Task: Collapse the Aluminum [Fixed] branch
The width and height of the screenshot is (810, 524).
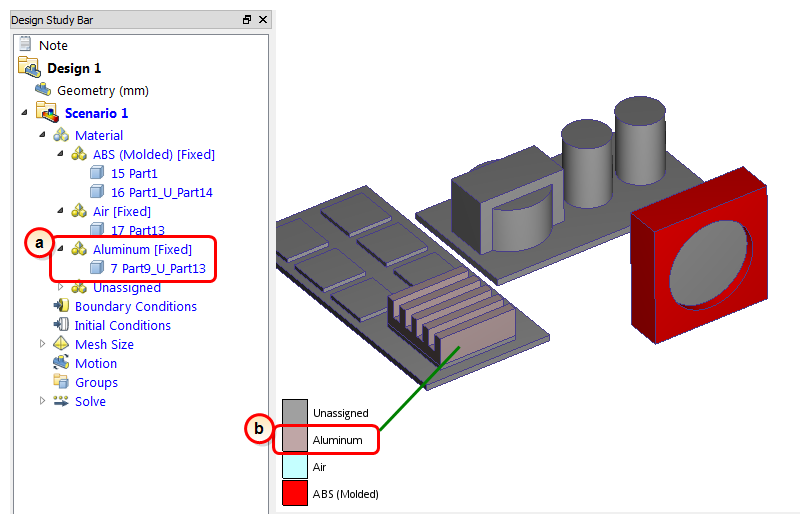Action: point(60,249)
